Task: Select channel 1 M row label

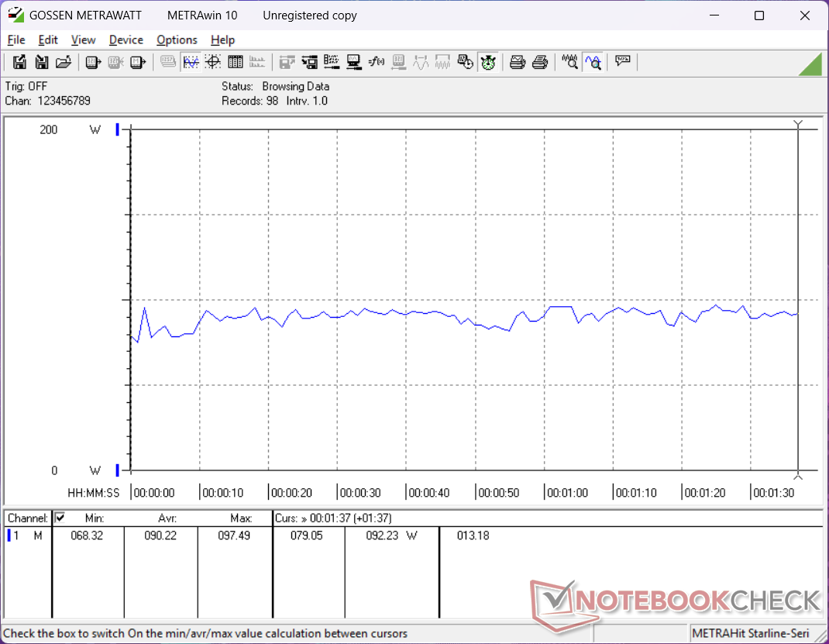Action: pos(26,536)
